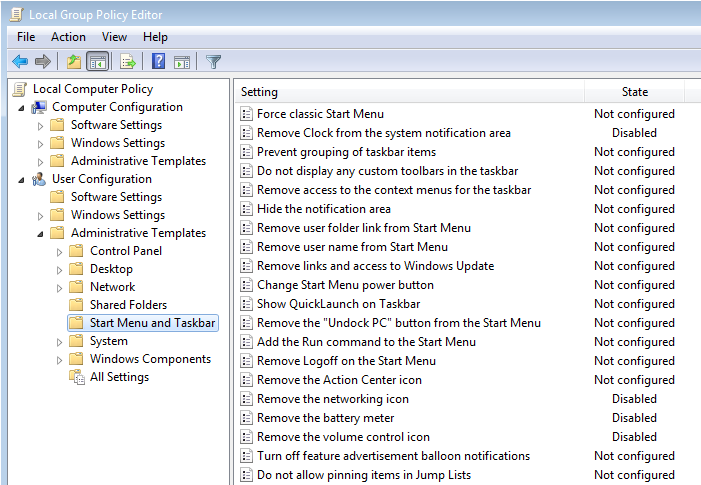Expand Windows Settings under Computer Configuration
This screenshot has height=485, width=701.
click(x=40, y=144)
